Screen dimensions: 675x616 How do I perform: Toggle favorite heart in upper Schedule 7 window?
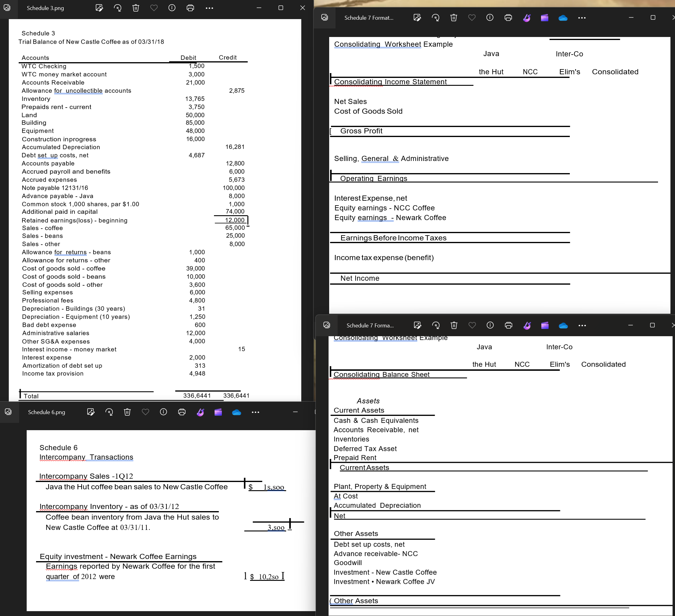point(472,18)
